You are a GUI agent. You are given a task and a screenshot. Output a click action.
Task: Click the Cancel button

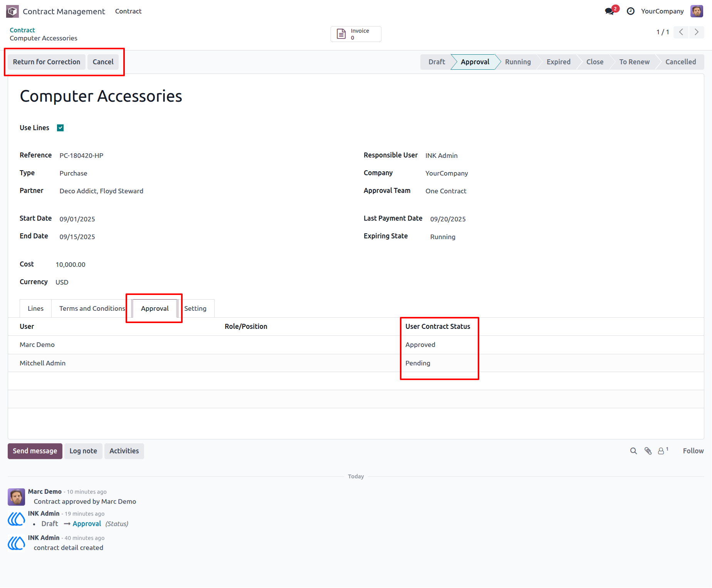tap(103, 62)
